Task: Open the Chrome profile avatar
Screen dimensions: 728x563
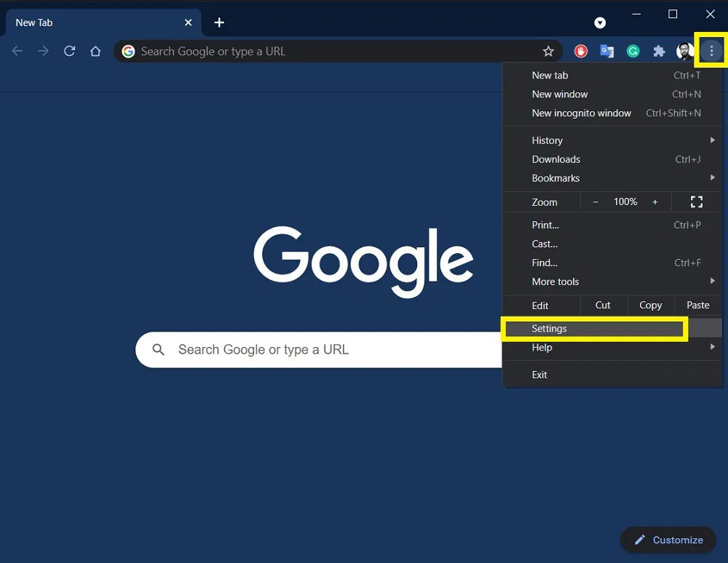Action: coord(684,51)
